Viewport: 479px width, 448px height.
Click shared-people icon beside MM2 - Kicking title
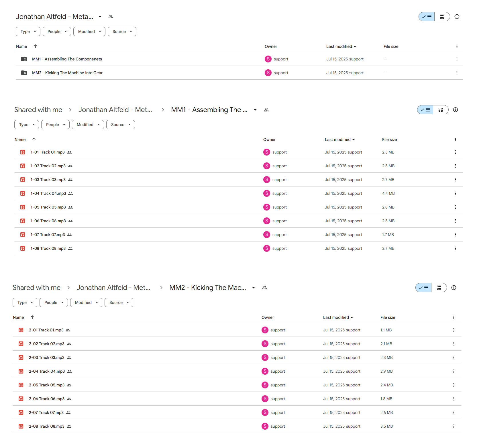coord(264,288)
